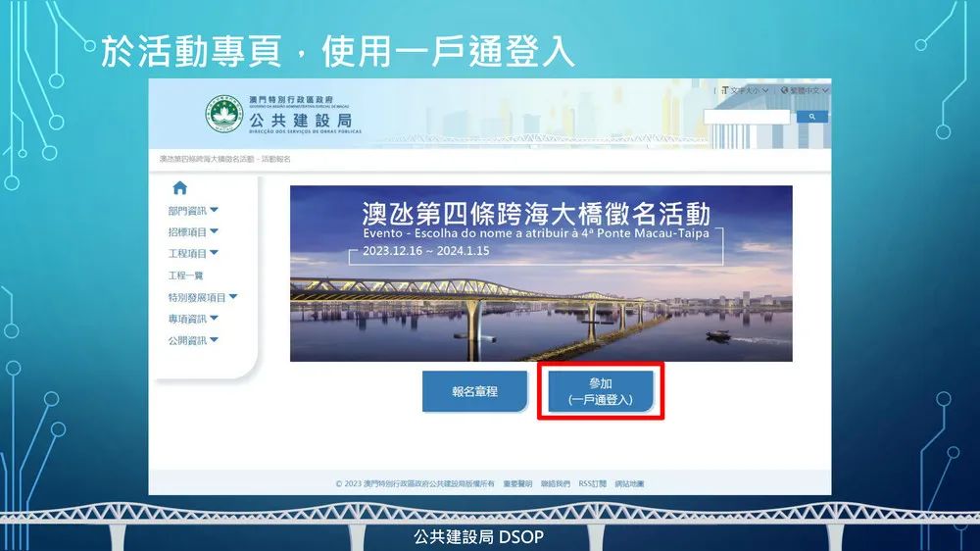Go to the home icon in sidebar
Viewport: 980px width, 551px height.
tap(180, 187)
